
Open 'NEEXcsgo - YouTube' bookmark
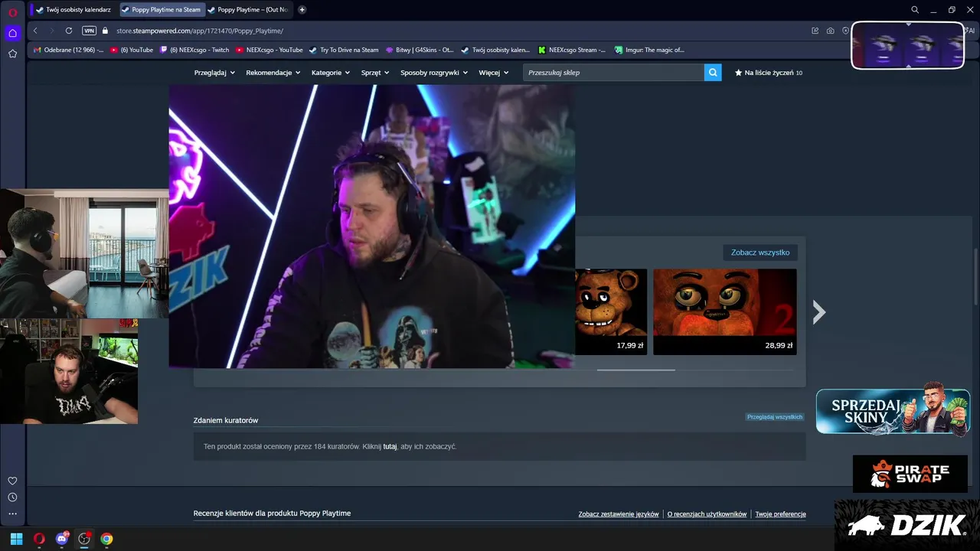269,50
